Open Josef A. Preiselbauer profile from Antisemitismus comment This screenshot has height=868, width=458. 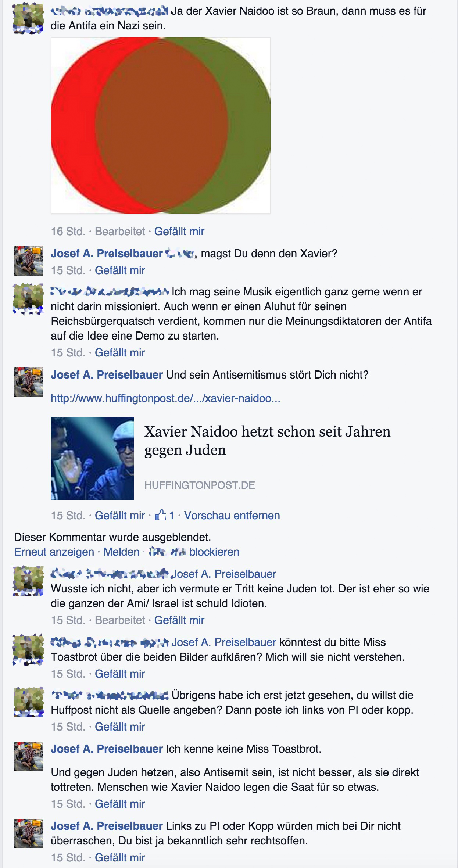coord(107,374)
